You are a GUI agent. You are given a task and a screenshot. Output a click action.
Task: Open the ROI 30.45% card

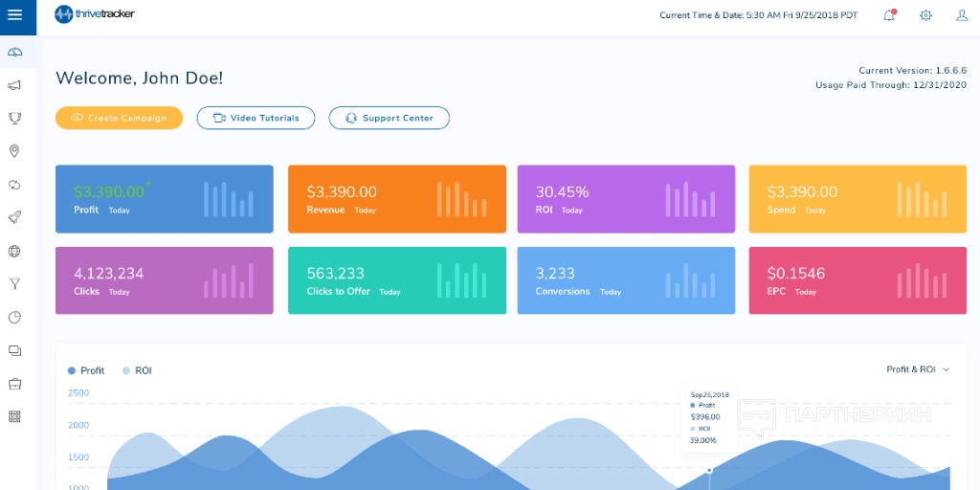(x=626, y=199)
